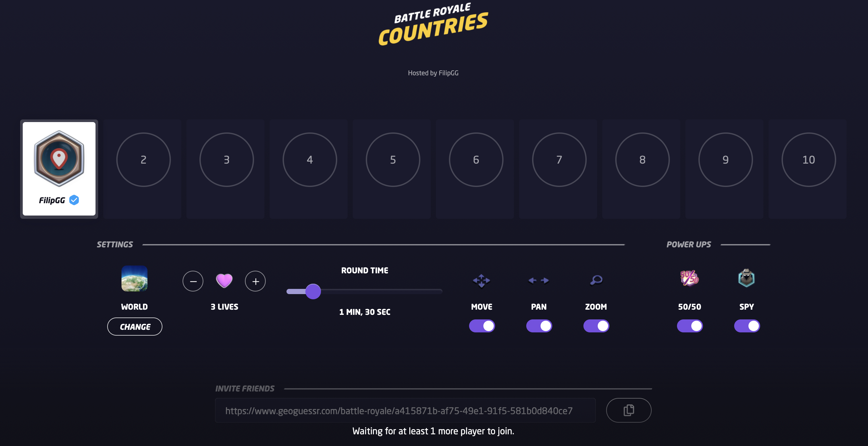The height and width of the screenshot is (446, 868).
Task: Decrease lives with the minus button
Action: click(x=193, y=281)
